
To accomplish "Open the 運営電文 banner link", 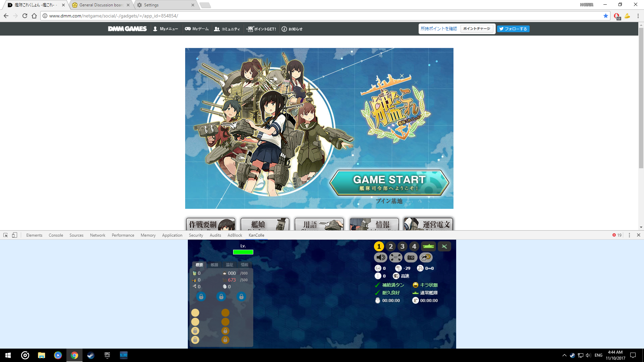I will 428,224.
